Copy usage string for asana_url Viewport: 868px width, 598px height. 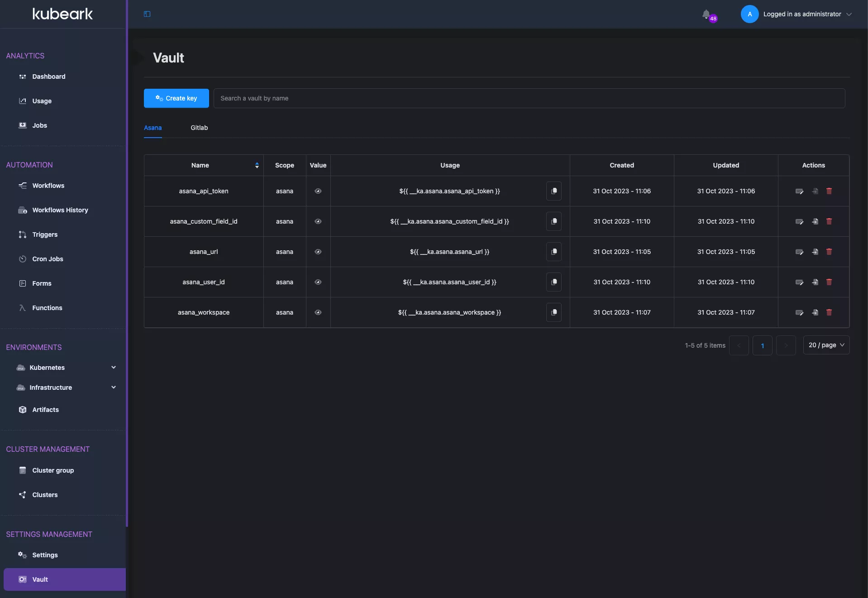pos(553,252)
